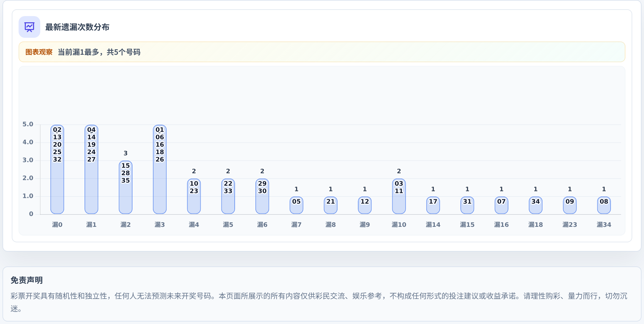Click the 免责声明 heading
This screenshot has height=324, width=644.
coord(27,280)
